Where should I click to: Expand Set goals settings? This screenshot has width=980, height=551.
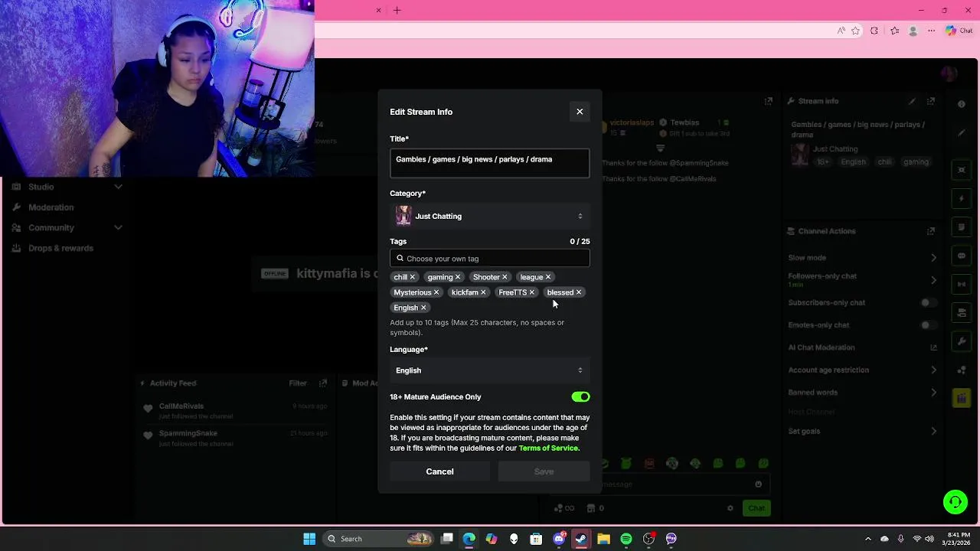[x=933, y=431]
